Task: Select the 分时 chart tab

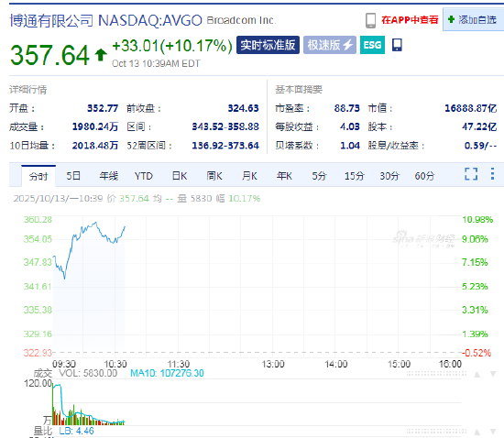Action: tap(38, 176)
